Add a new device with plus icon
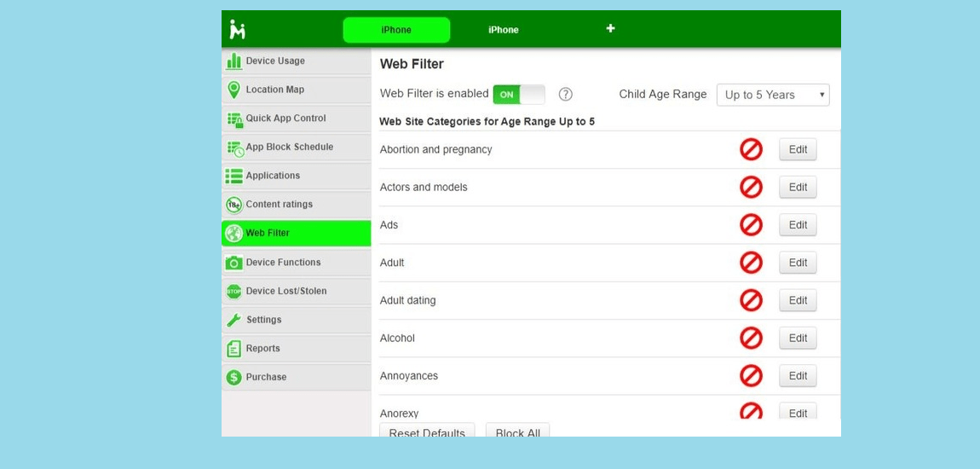 click(611, 28)
